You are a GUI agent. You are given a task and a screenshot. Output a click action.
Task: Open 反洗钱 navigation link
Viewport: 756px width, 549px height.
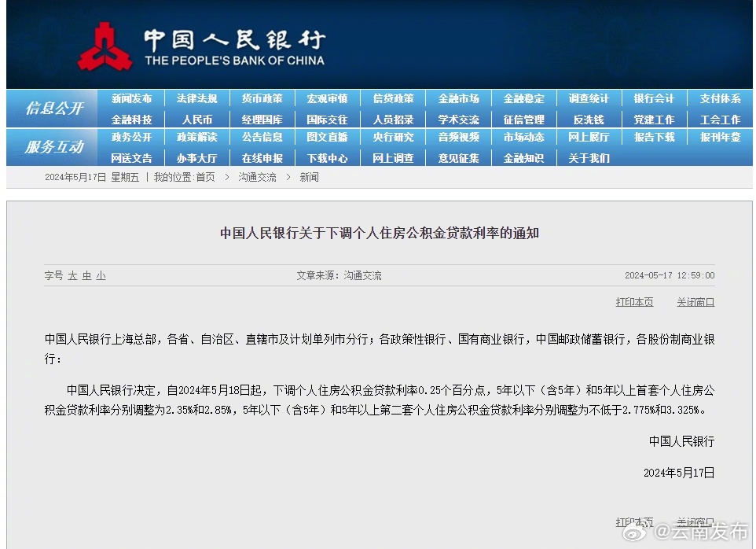click(x=589, y=119)
